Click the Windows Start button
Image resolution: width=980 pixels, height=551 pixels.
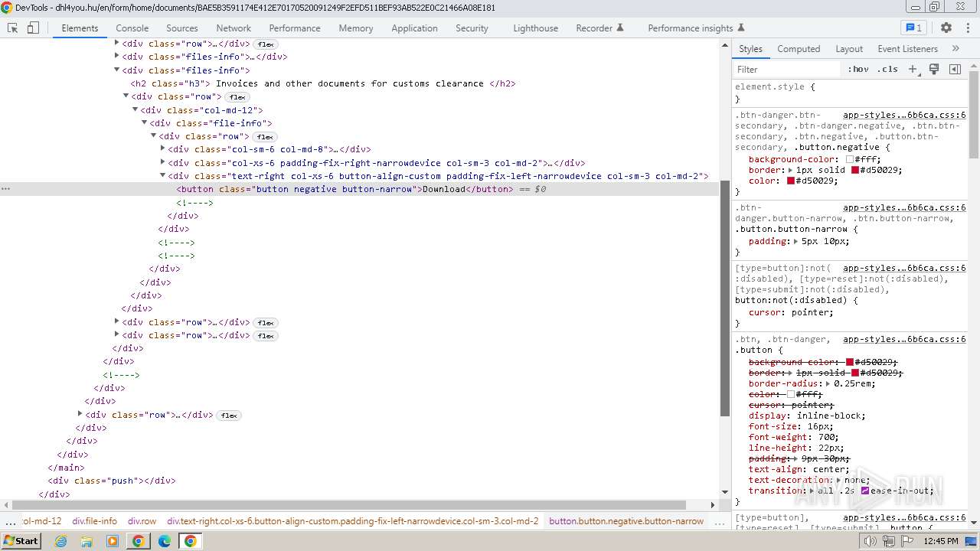click(x=21, y=541)
